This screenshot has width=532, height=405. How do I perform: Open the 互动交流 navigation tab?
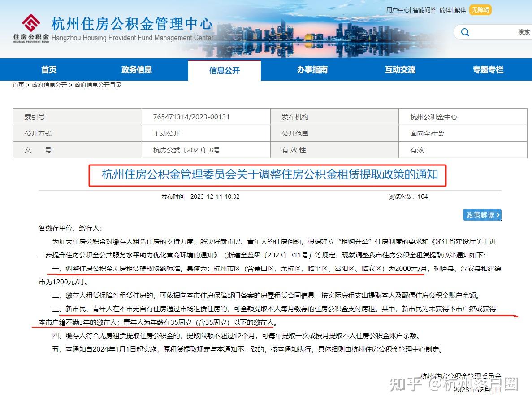400,70
